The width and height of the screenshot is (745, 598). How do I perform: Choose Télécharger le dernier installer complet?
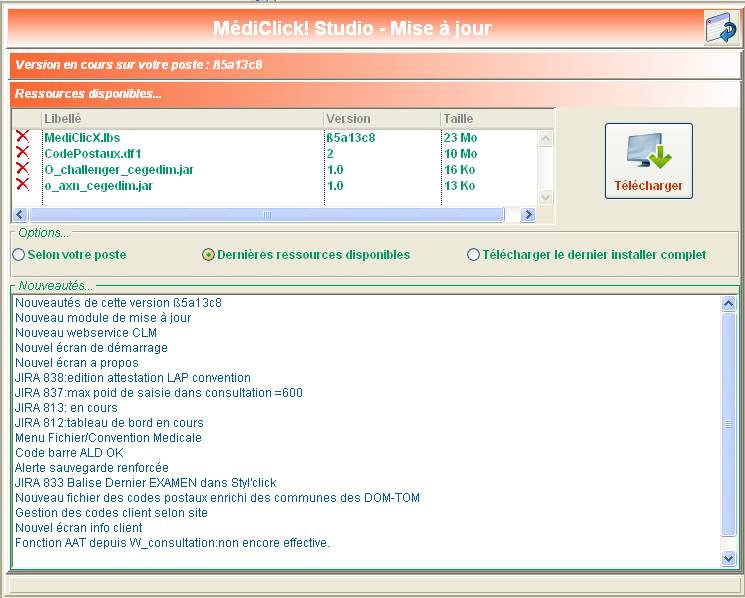587,255
